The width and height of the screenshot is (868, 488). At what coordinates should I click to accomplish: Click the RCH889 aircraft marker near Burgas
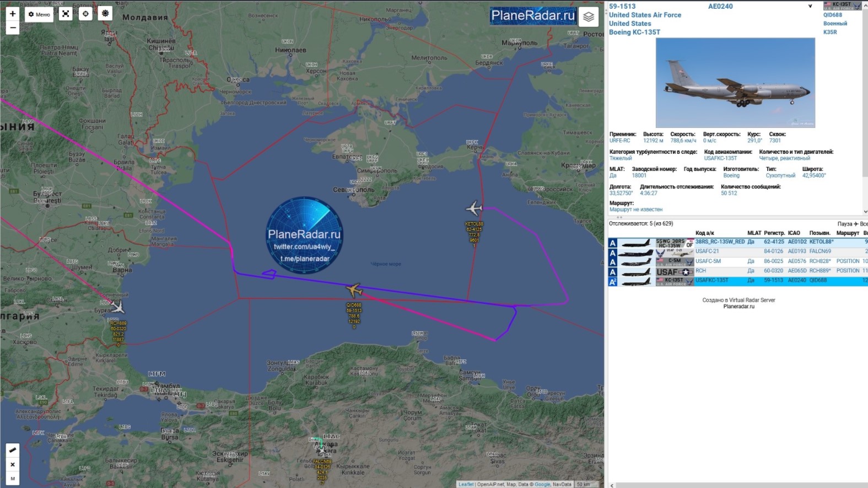pyautogui.click(x=117, y=307)
